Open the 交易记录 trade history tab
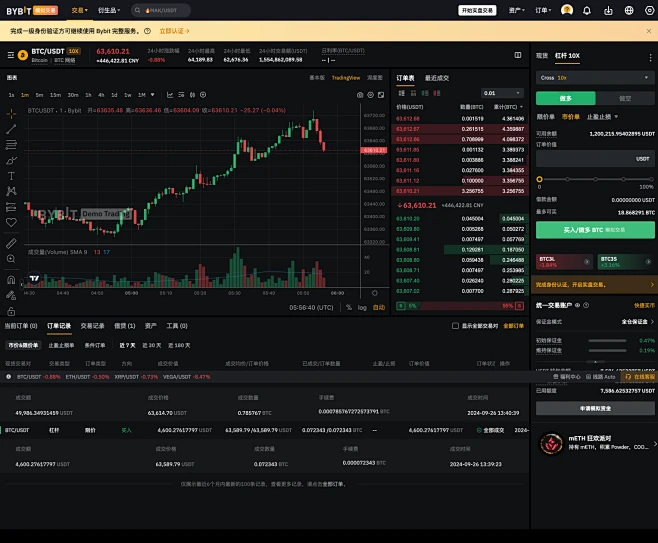The width and height of the screenshot is (658, 543). tap(92, 326)
